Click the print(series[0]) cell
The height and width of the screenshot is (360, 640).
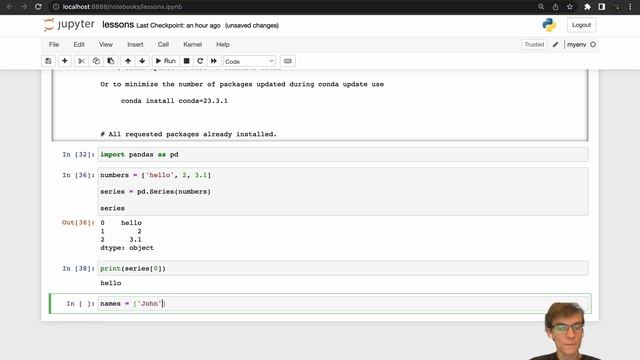(343, 269)
